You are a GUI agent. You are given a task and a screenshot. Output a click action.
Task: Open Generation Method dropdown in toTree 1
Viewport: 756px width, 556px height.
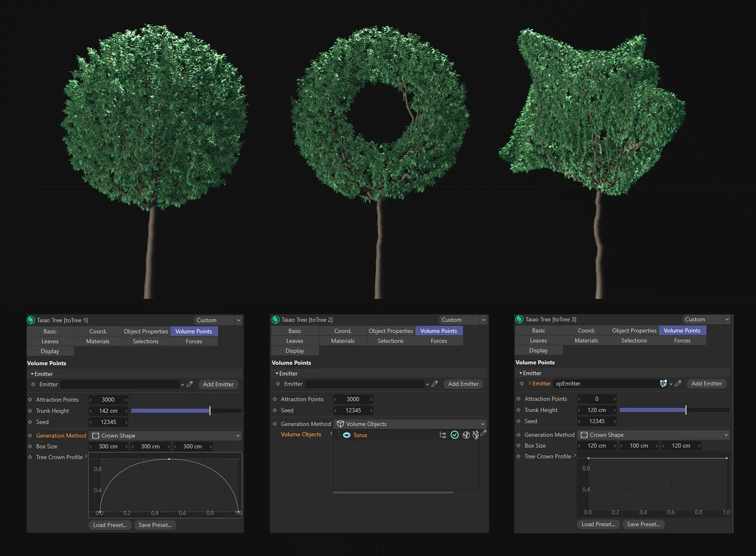(x=166, y=436)
